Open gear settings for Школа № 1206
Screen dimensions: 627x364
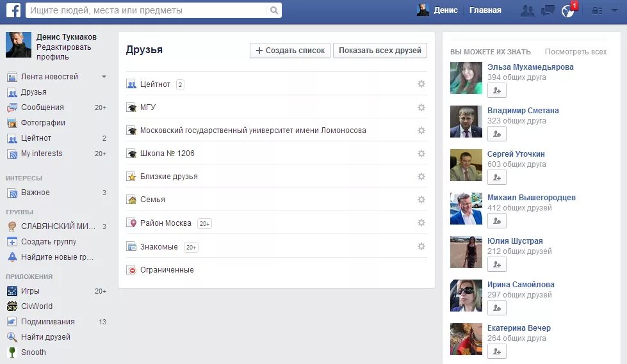[x=421, y=154]
